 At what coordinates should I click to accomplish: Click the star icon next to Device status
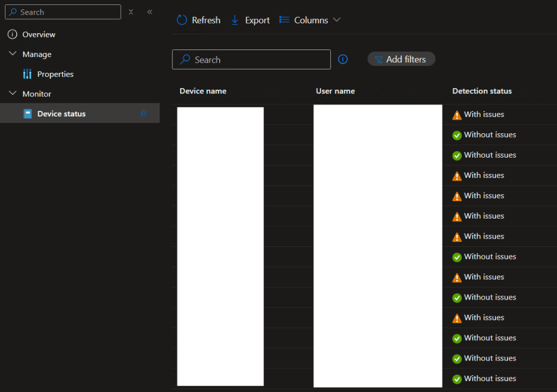click(144, 113)
